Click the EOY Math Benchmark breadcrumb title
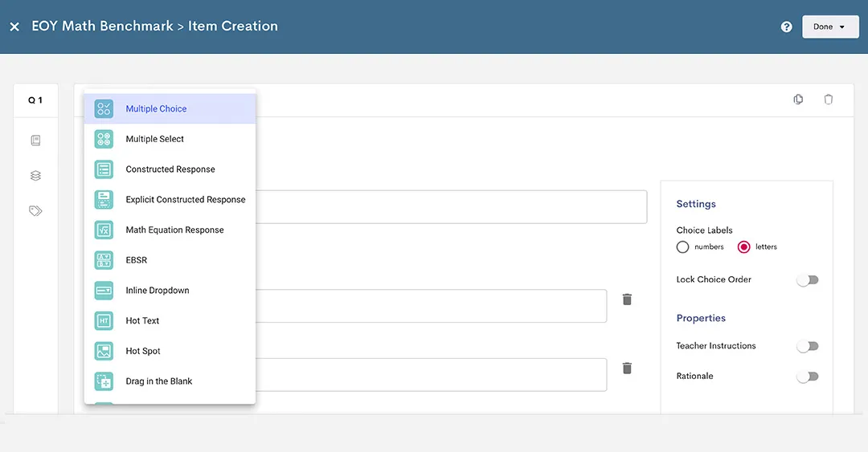This screenshot has height=452, width=868. (x=102, y=26)
